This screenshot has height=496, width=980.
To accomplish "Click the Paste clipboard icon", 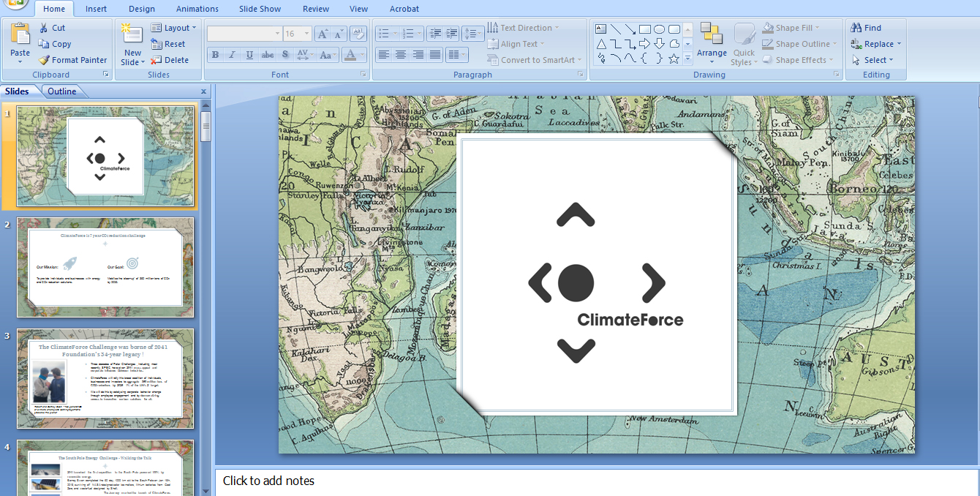I will pyautogui.click(x=20, y=34).
